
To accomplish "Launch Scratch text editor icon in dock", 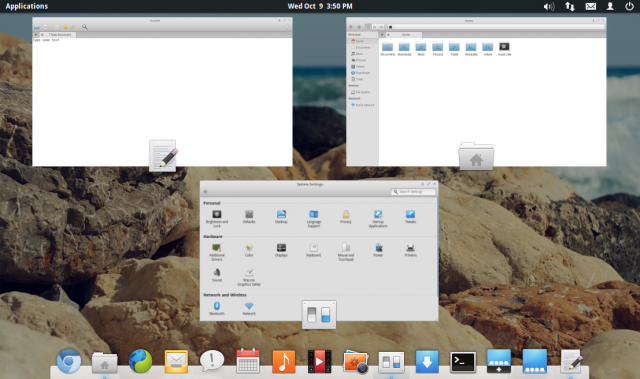I will click(571, 361).
